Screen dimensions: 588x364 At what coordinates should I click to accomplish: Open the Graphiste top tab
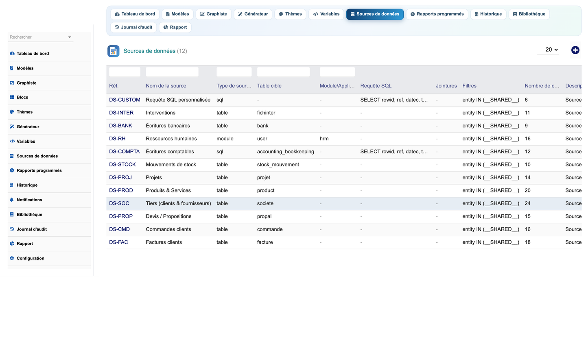coord(214,14)
